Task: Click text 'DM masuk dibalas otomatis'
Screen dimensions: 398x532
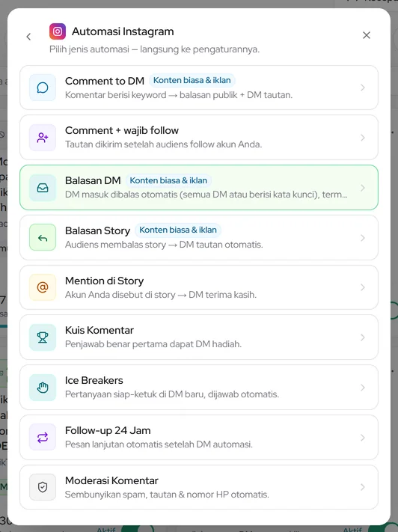Action: [121, 195]
